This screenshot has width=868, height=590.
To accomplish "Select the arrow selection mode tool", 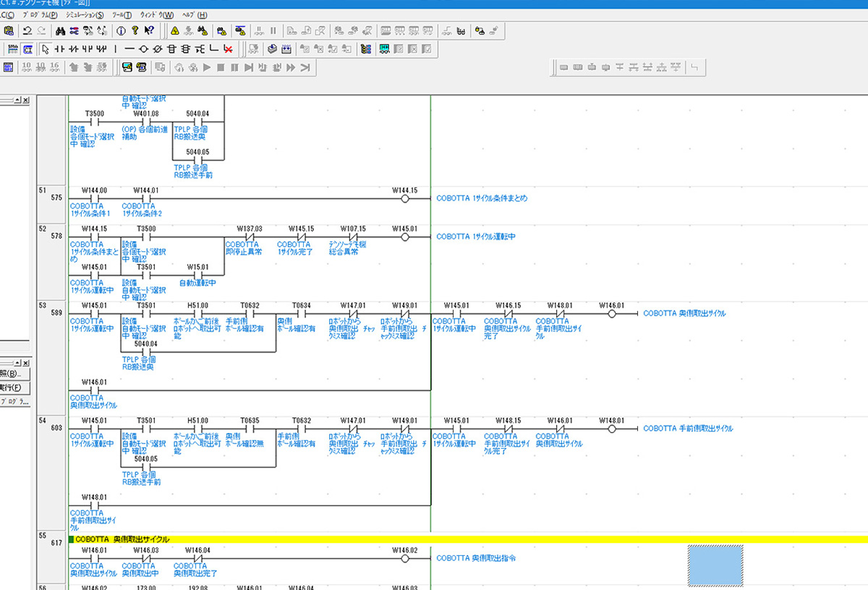I will pos(46,49).
